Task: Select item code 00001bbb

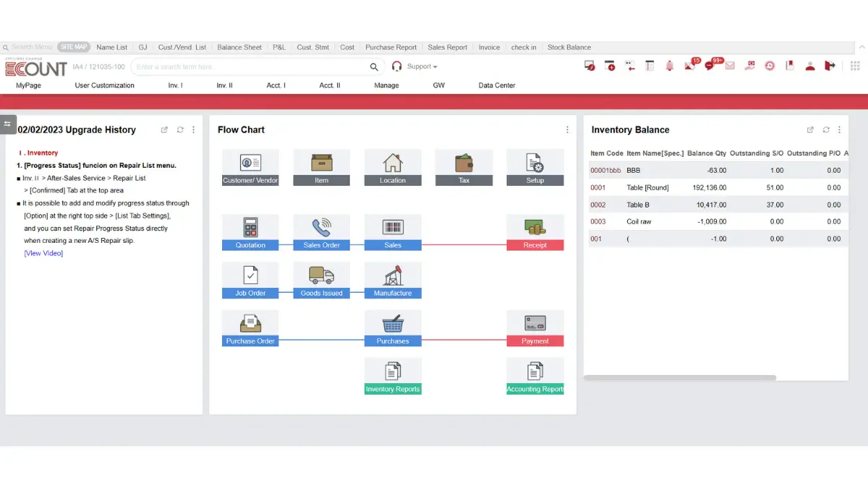Action: click(x=605, y=171)
